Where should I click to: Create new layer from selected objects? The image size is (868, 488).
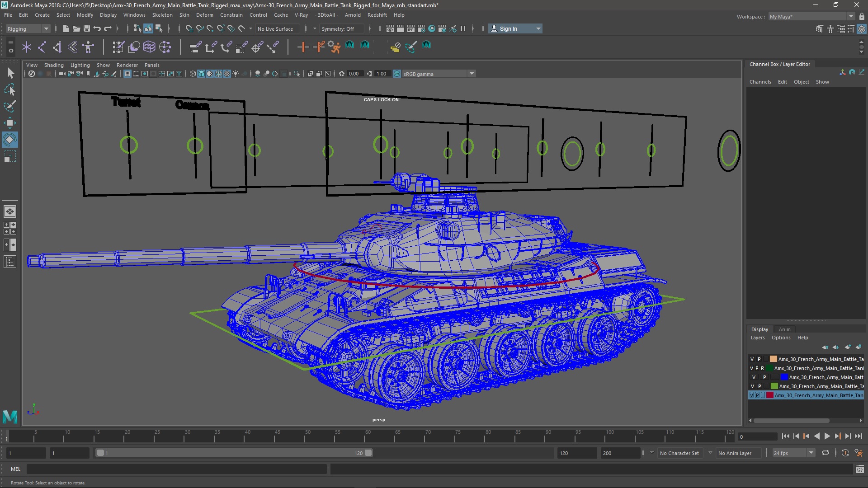tap(858, 347)
